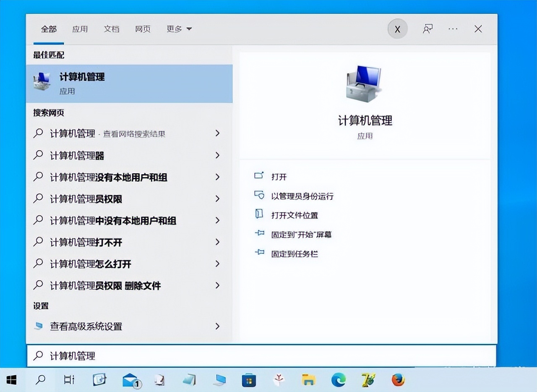Image resolution: width=537 pixels, height=392 pixels.
Task: Launch Firefox from the taskbar
Action: coord(398,381)
